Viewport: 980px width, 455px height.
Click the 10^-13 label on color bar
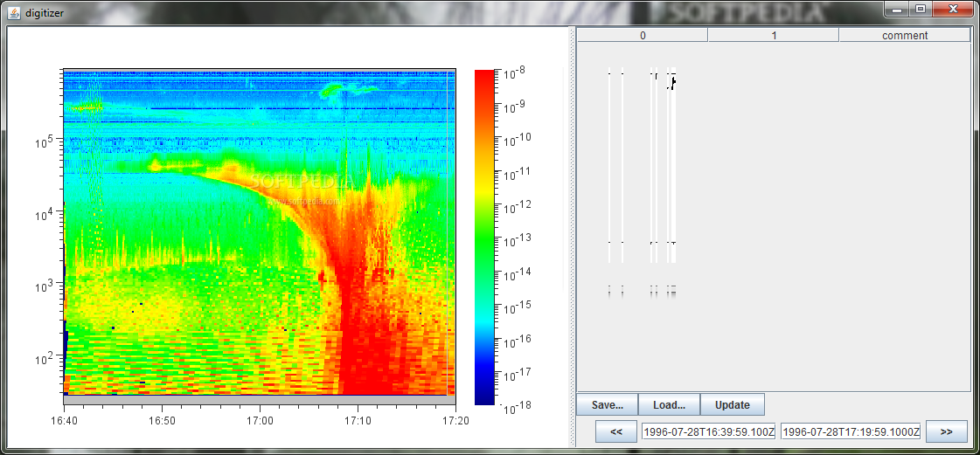tap(516, 239)
